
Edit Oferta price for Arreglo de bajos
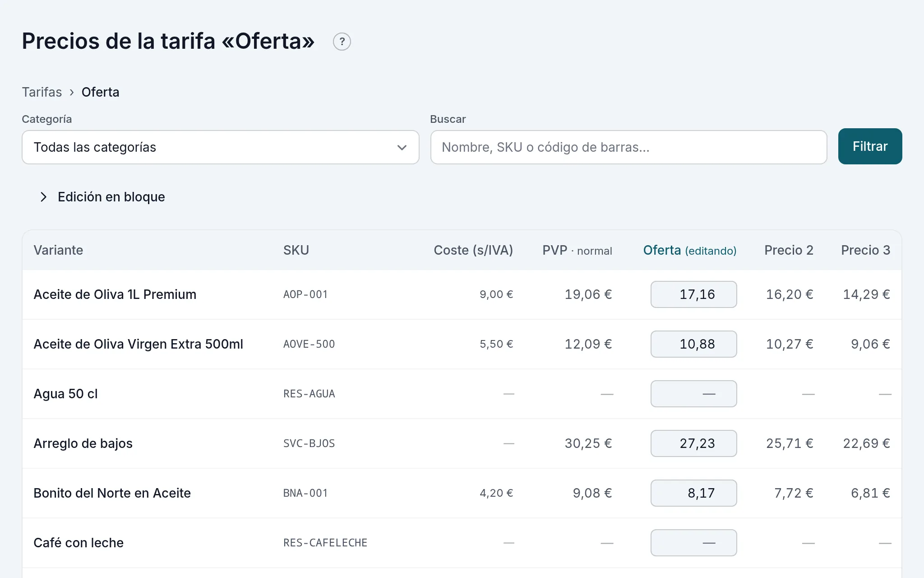point(693,443)
